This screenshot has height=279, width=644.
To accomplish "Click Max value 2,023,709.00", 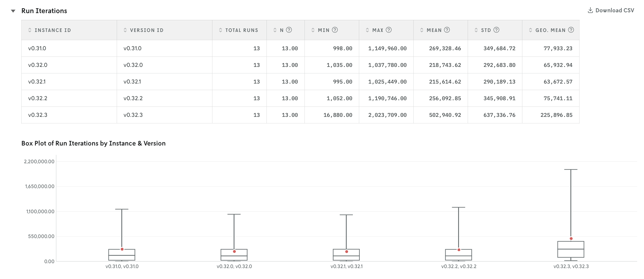I will 387,115.
